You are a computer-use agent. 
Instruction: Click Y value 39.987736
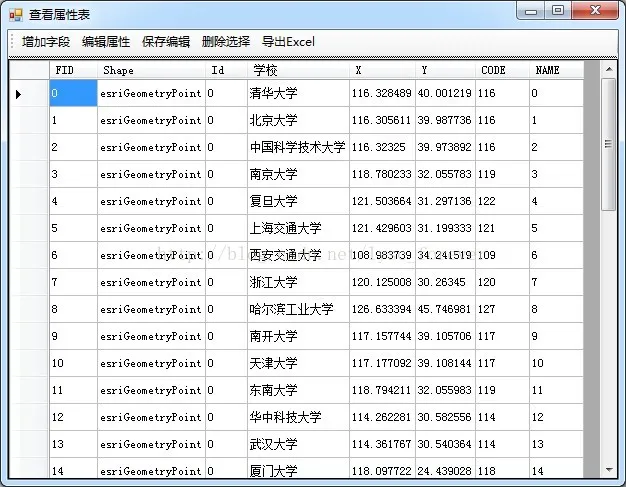(445, 120)
